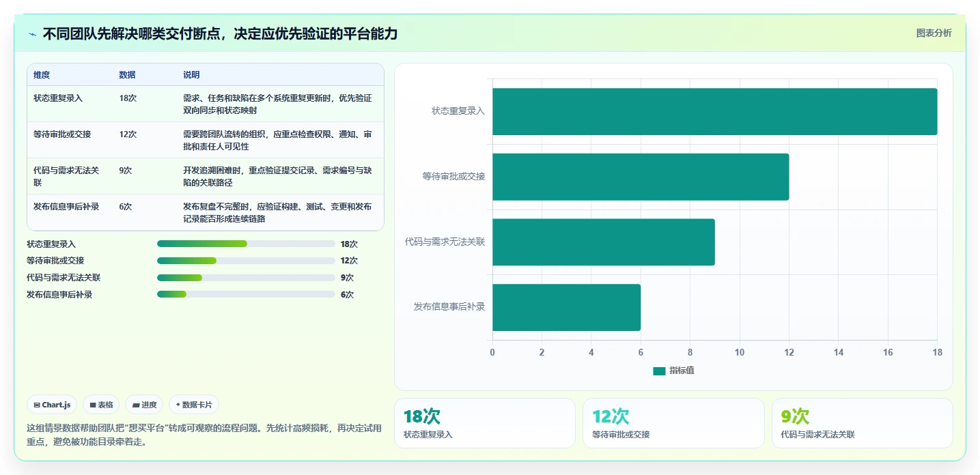The width and height of the screenshot is (980, 475).
Task: Open the 12次 等待审批或交接 data card
Action: [673, 423]
